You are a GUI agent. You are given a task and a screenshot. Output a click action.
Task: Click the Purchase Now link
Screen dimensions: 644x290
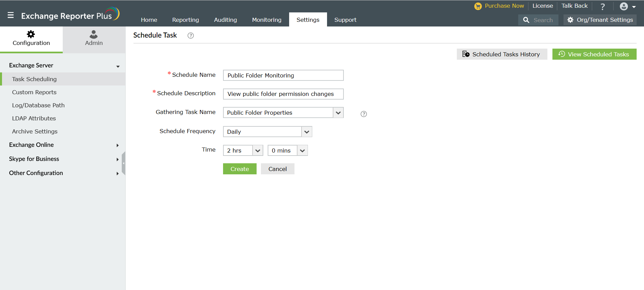(504, 6)
